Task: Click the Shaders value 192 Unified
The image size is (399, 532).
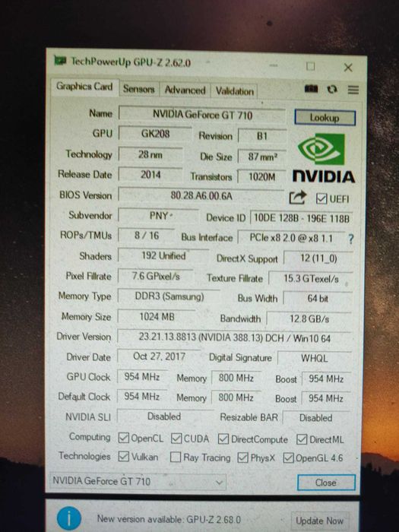Action: pos(163,256)
